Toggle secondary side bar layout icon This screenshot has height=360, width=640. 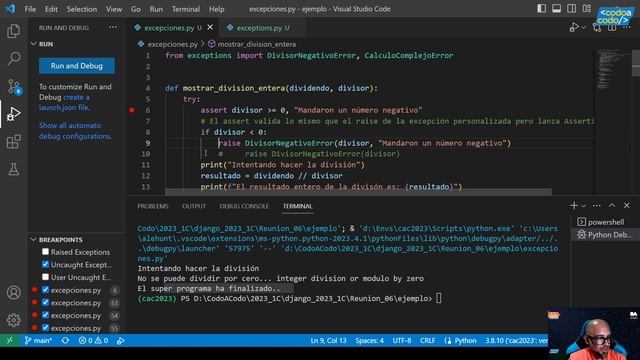[x=571, y=9]
